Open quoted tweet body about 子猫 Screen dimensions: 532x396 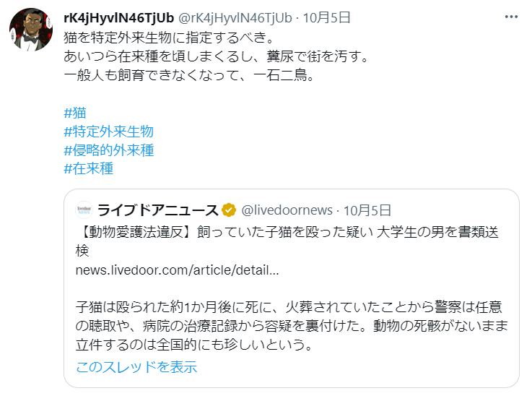point(292,326)
